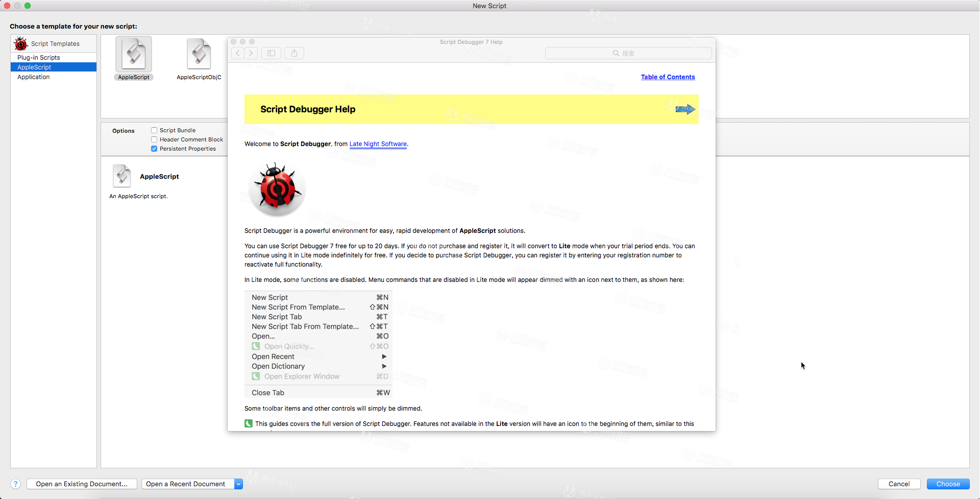Click the Help window search field
Screen dimensions: 980x499
628,53
